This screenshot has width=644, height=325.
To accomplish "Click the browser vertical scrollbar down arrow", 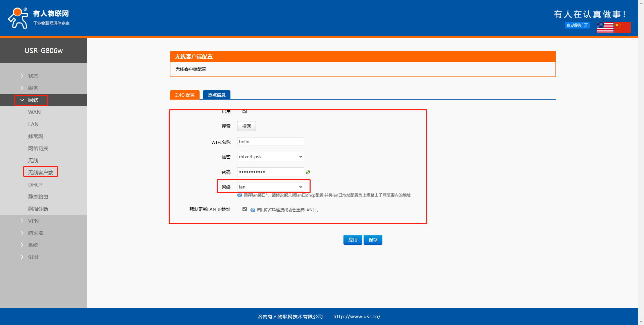I will [x=641, y=322].
